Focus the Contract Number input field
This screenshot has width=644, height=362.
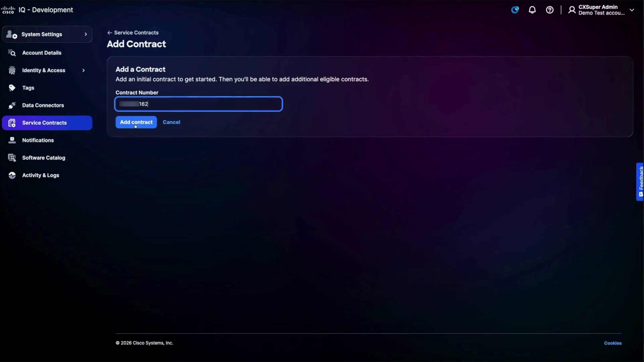click(x=199, y=104)
